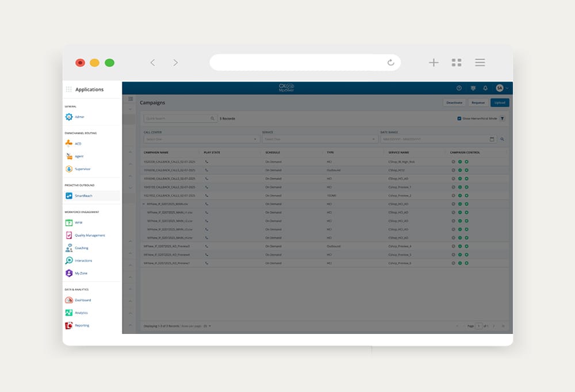Change rows per page dropdown

tap(207, 326)
